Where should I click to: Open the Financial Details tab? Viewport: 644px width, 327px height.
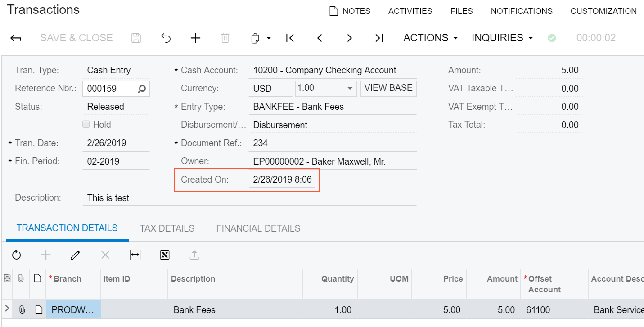258,228
